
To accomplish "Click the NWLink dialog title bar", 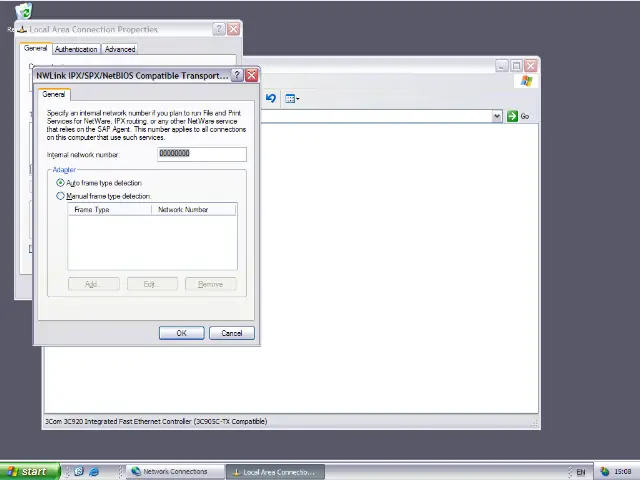I will click(x=132, y=76).
